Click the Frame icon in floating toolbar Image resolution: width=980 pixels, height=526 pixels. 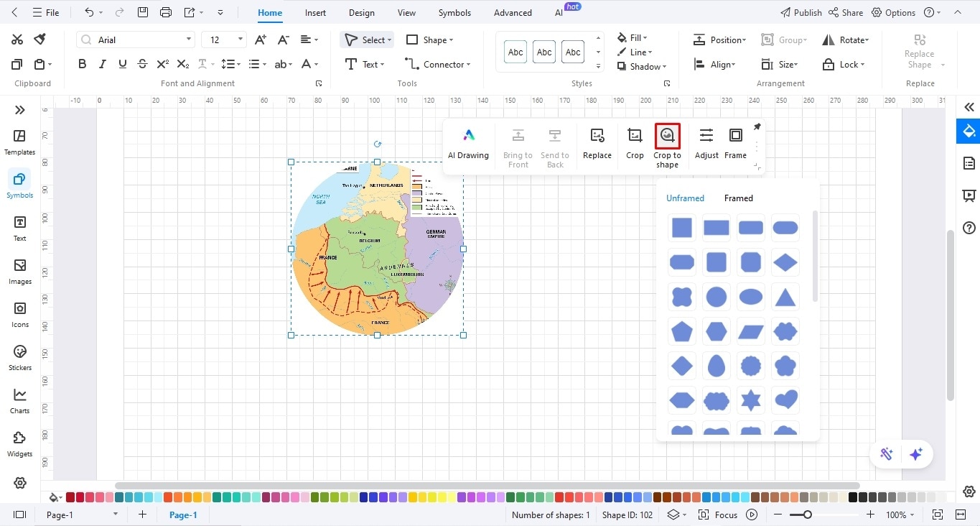[x=736, y=135]
